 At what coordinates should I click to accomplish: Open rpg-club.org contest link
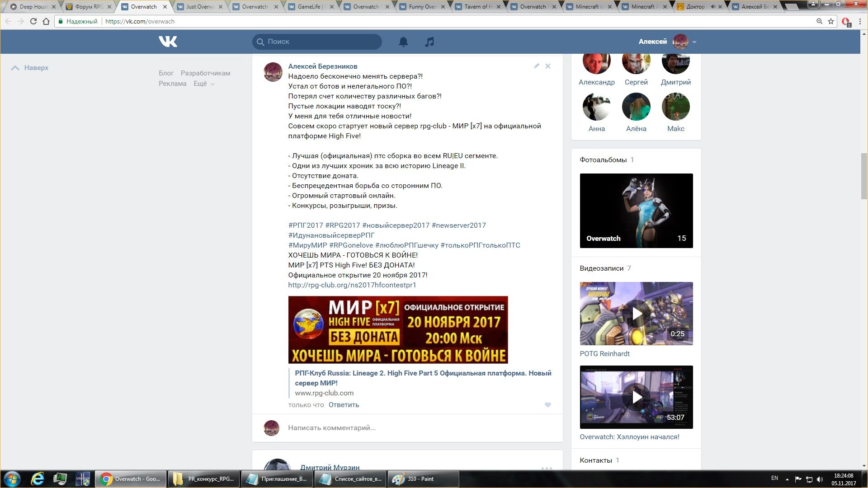tap(352, 285)
